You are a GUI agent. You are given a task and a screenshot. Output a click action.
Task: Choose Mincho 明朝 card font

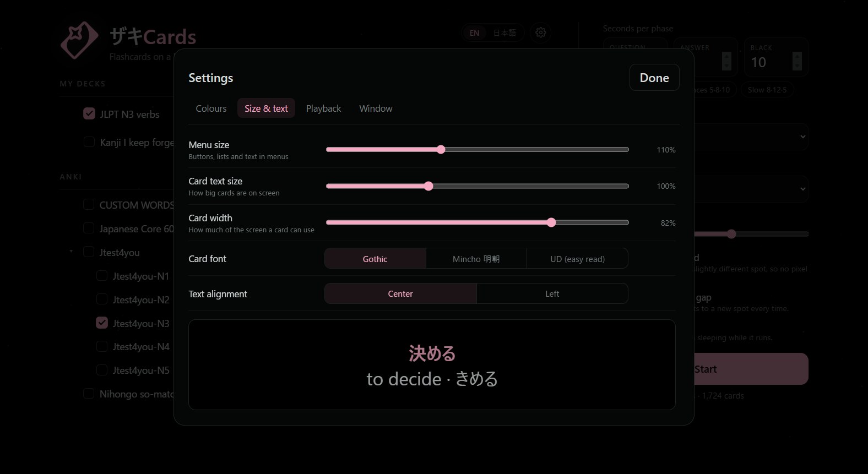click(476, 259)
